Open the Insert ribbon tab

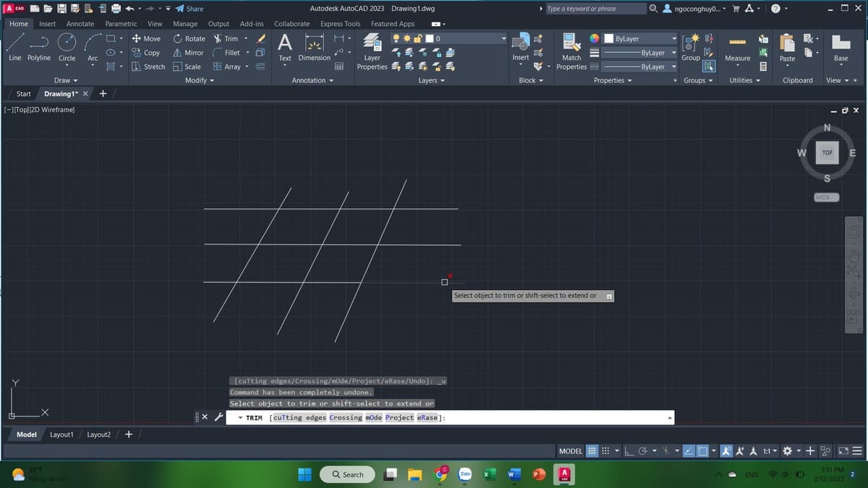click(x=47, y=24)
